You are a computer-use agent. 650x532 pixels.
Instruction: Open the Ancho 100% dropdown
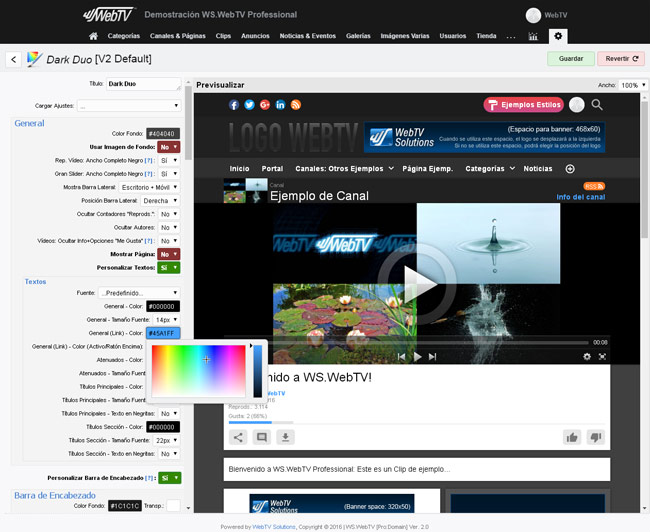click(x=633, y=85)
